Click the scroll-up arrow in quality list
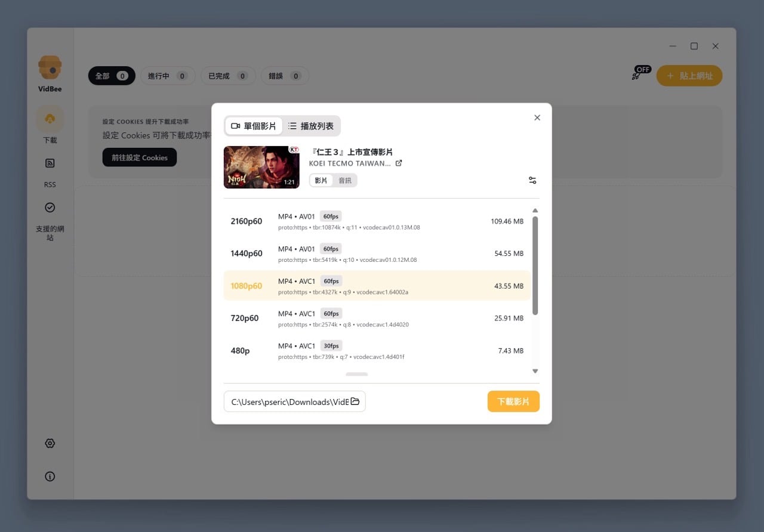764x532 pixels. tap(535, 210)
